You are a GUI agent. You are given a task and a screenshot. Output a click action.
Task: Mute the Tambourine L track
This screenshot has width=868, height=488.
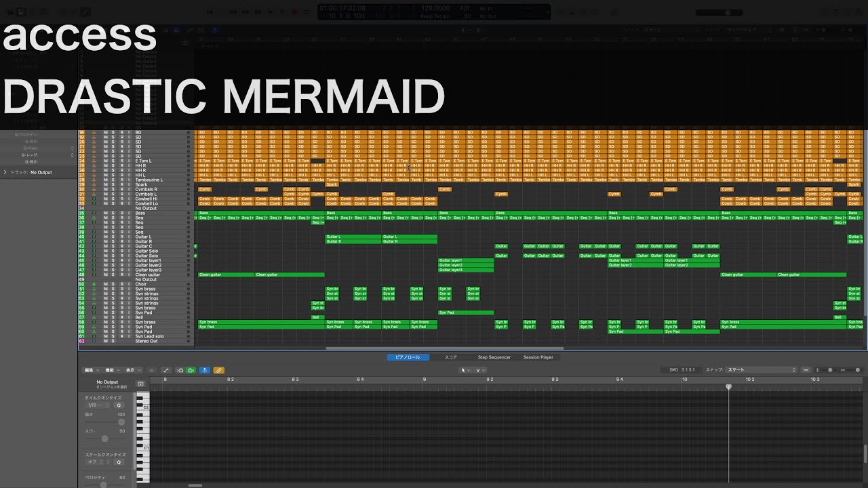point(106,180)
